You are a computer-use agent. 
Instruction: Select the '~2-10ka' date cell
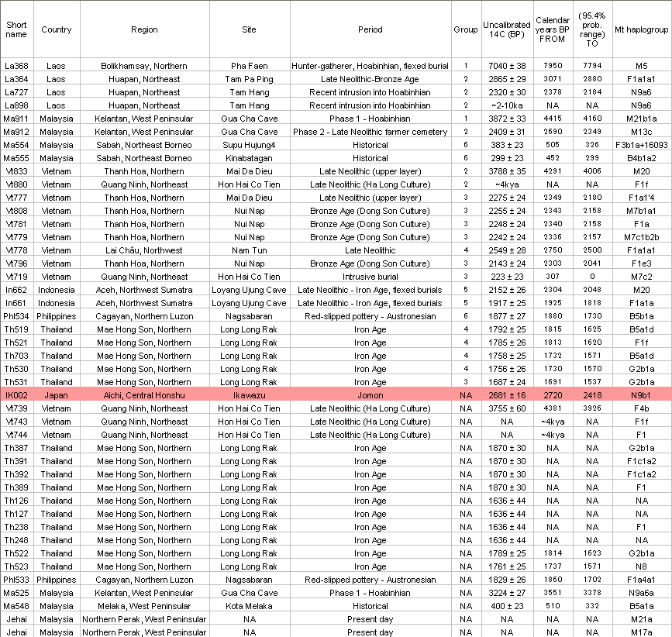point(507,105)
